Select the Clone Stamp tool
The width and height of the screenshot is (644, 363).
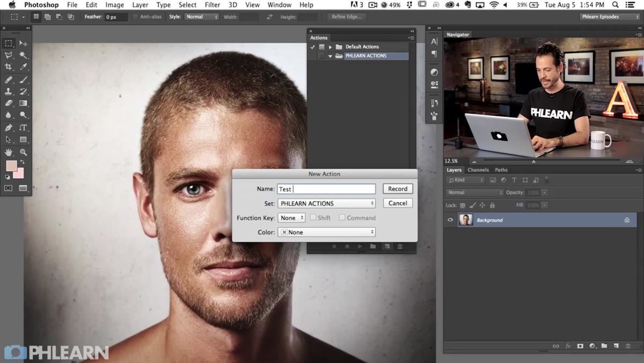(9, 92)
